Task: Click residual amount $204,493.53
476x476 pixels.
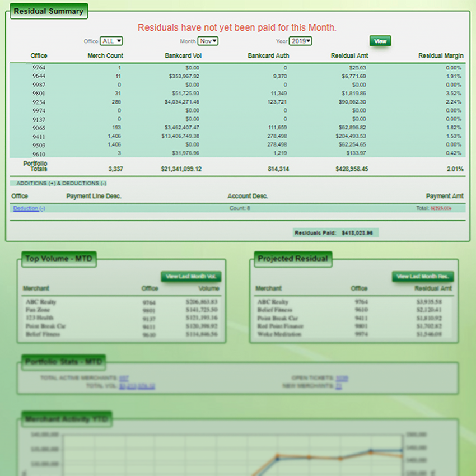Action: [351, 136]
